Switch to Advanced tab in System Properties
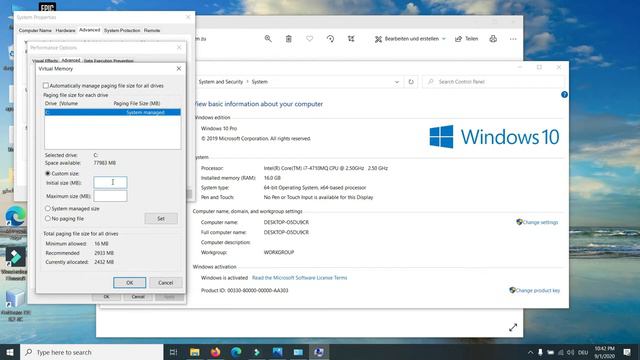Screen dimensions: 640x360 pos(89,30)
